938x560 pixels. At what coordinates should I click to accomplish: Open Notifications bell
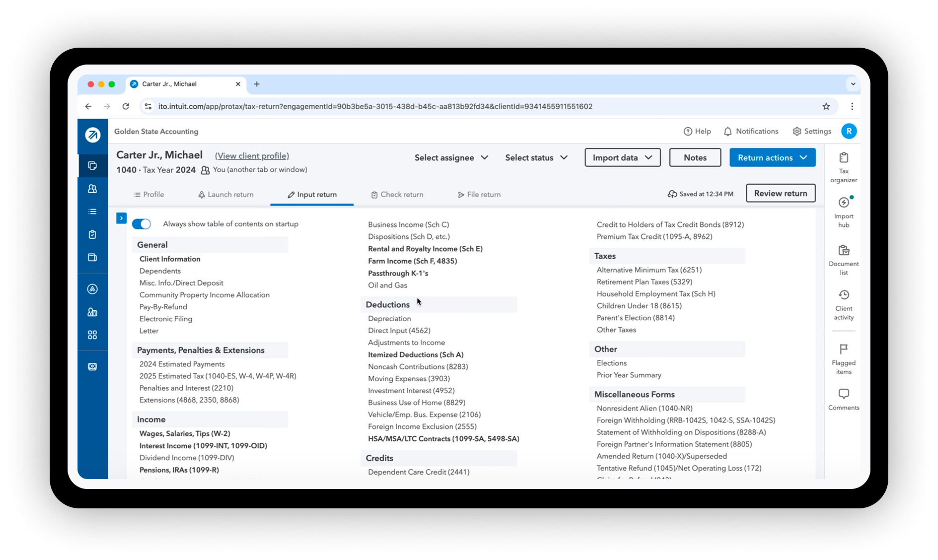pyautogui.click(x=751, y=131)
